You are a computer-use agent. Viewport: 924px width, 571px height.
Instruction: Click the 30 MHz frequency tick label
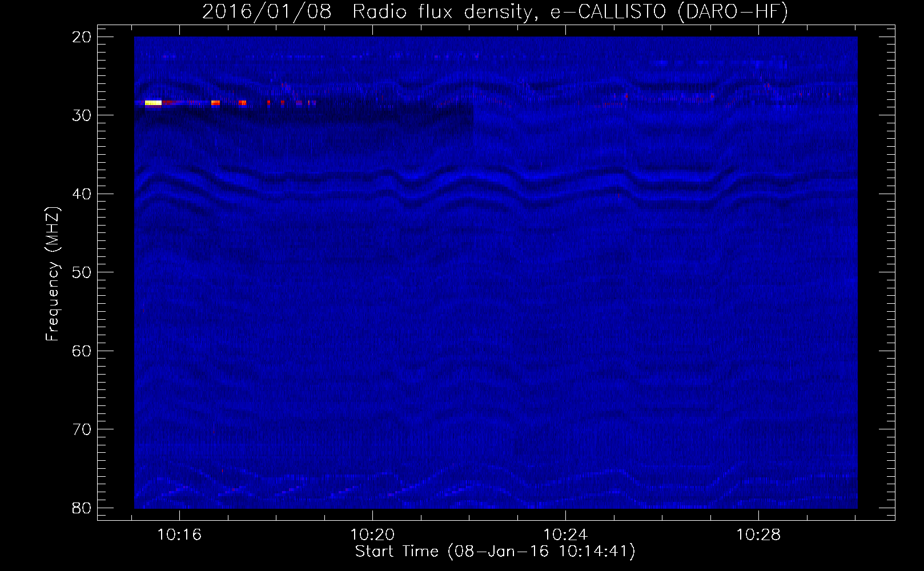pyautogui.click(x=82, y=115)
